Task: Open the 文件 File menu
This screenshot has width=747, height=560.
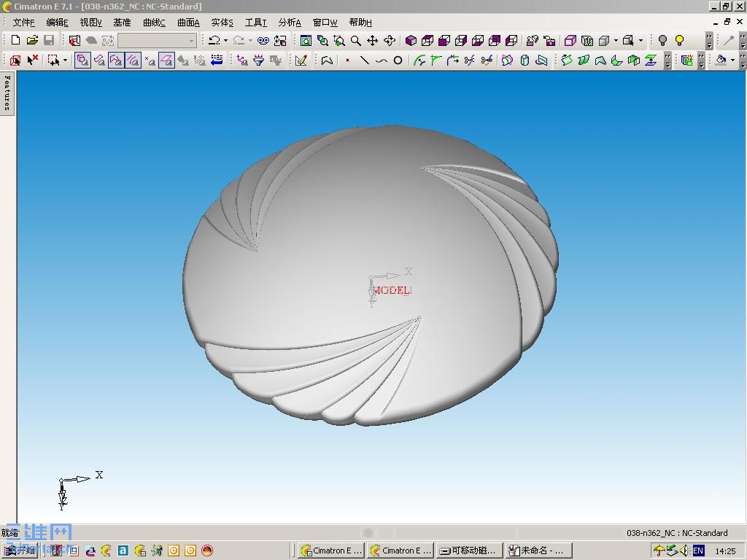Action: click(24, 23)
